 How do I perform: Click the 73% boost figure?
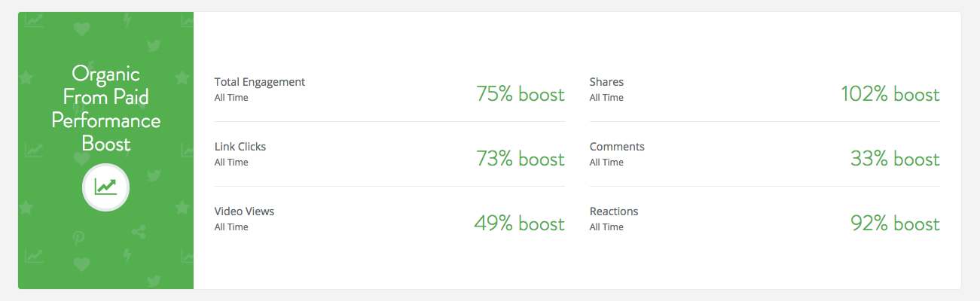[520, 159]
